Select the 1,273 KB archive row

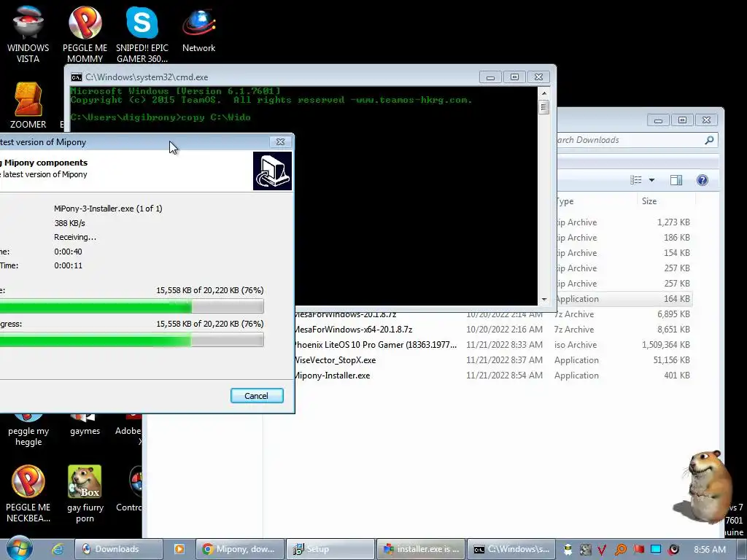coord(624,222)
